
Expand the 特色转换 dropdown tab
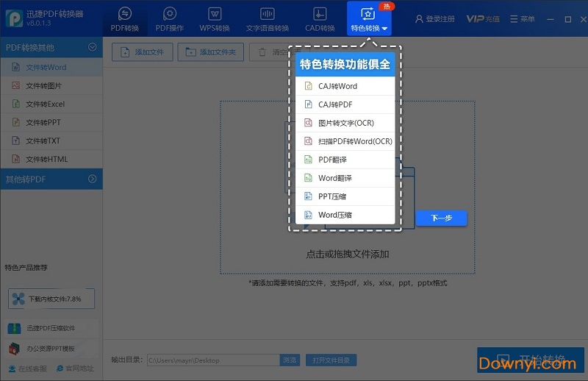(x=369, y=19)
